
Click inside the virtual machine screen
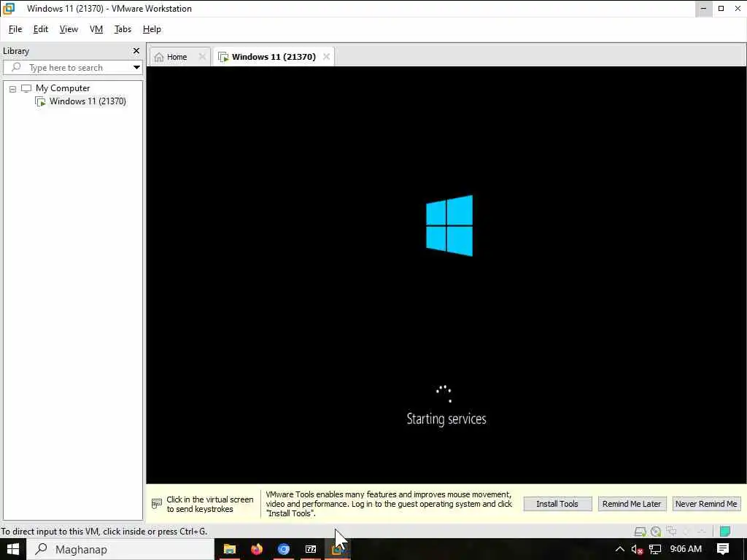click(446, 275)
